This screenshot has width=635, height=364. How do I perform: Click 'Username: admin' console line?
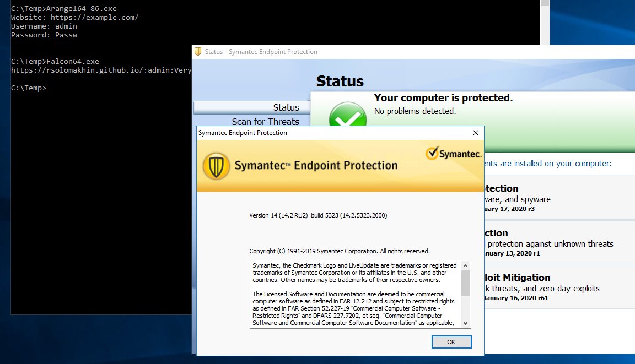click(x=44, y=26)
